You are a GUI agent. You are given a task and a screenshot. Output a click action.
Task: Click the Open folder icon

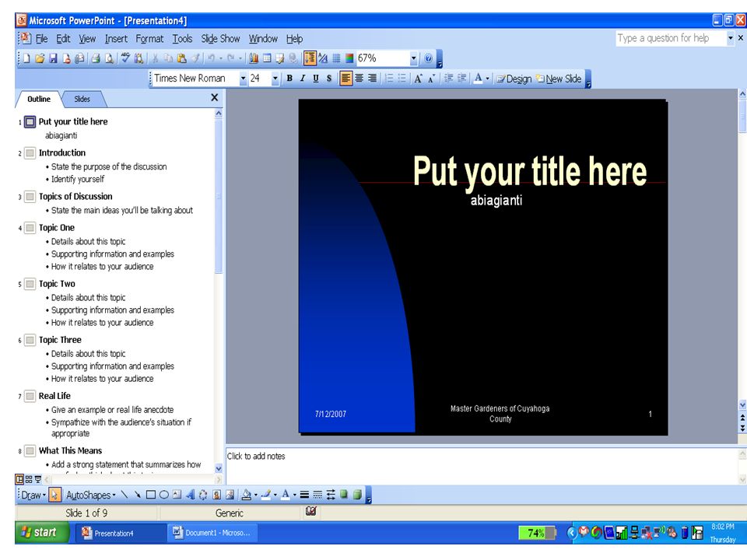(40, 58)
